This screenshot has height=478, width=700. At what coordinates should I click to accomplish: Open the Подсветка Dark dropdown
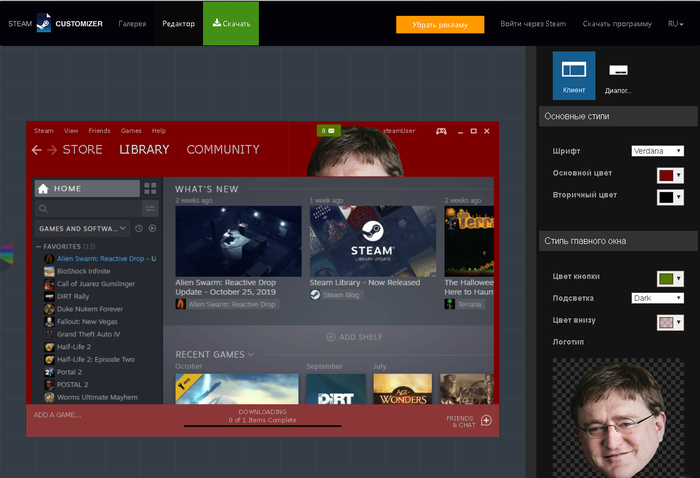point(657,298)
